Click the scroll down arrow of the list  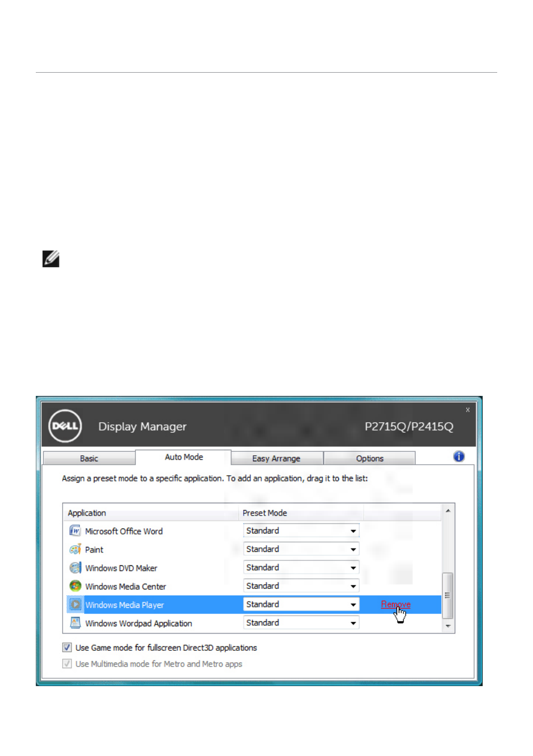[448, 626]
